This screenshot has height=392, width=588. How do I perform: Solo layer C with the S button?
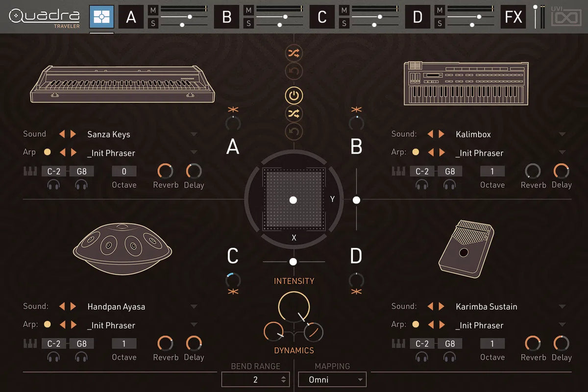tap(344, 23)
